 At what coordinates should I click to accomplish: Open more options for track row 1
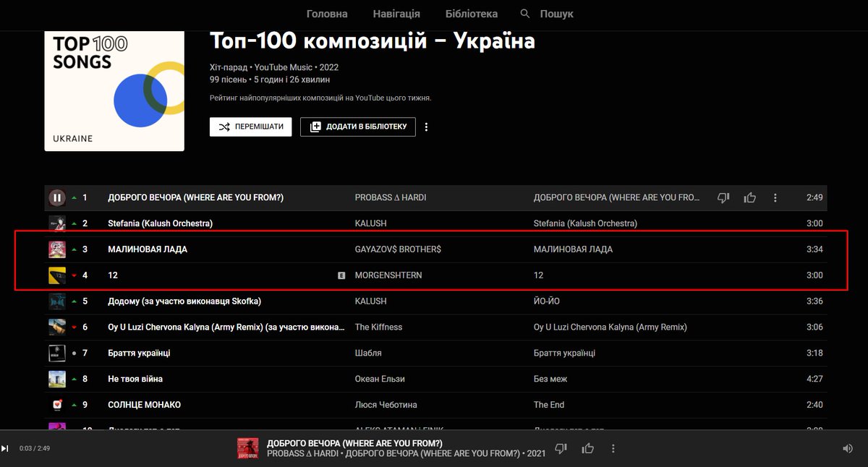pyautogui.click(x=775, y=197)
